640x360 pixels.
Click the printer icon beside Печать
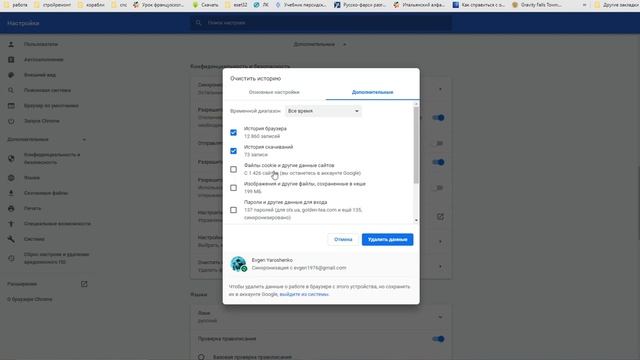tap(11, 209)
